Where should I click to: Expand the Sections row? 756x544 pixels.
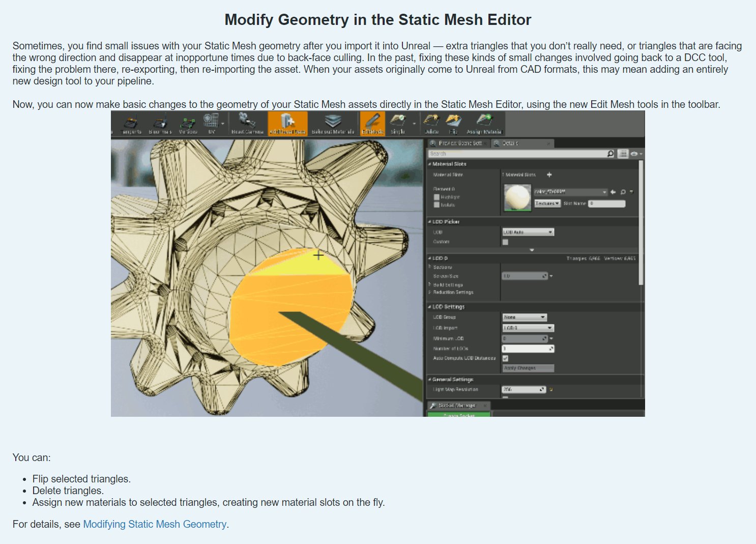click(430, 267)
